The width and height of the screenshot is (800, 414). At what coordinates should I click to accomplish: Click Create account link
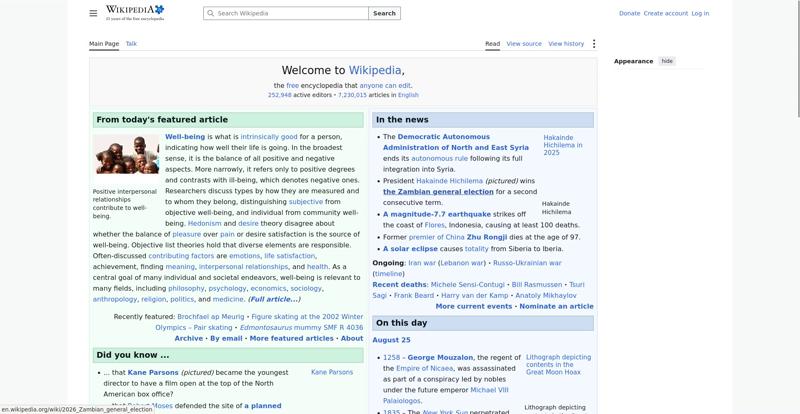click(x=665, y=13)
